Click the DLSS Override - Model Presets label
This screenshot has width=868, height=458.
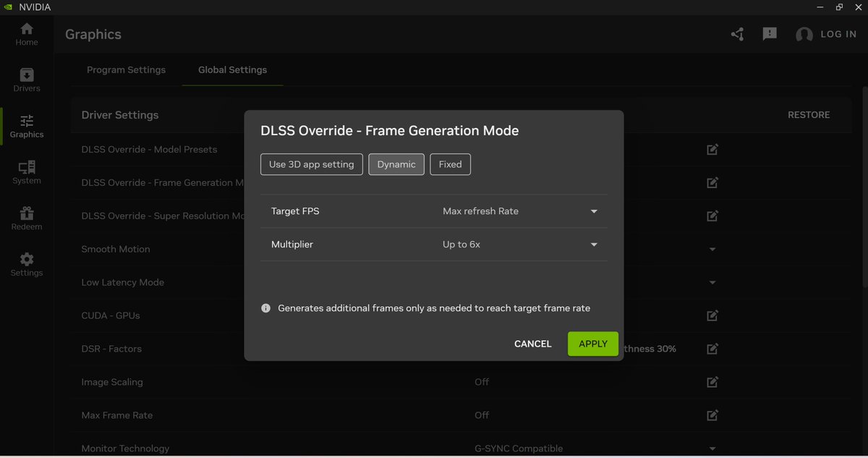pos(149,149)
